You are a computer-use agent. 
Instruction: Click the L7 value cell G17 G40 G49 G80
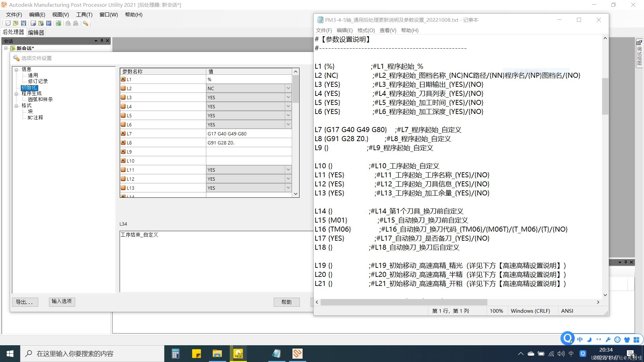249,134
